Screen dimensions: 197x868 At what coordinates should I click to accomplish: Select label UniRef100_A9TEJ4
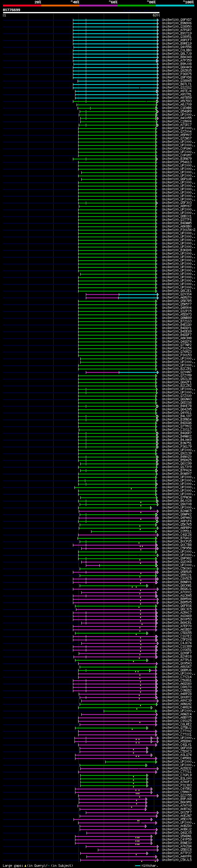click(176, 91)
